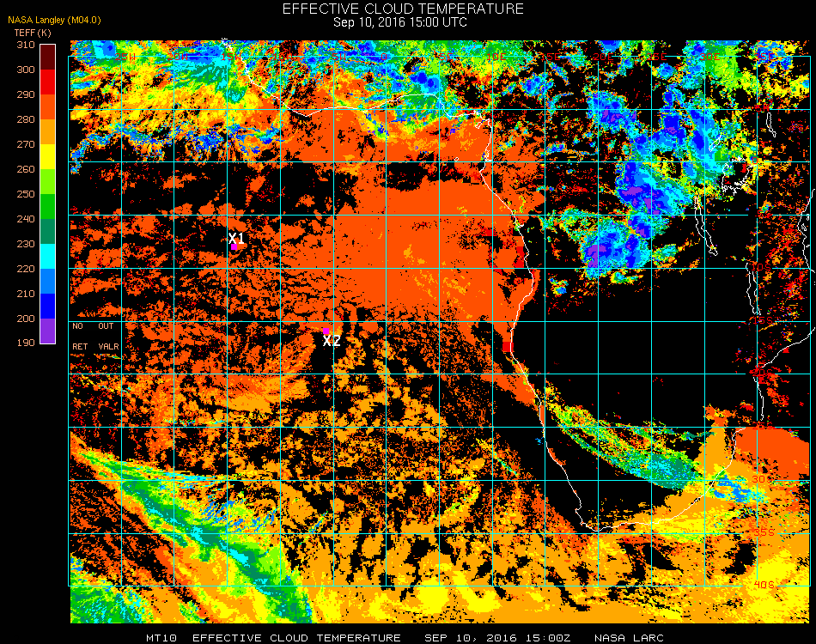Click the 25W longitude label
This screenshot has width=816, height=644.
125,57
